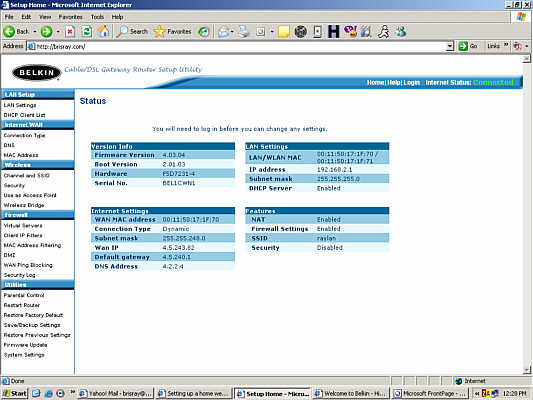Click the page scrollbar down arrow
Screen dimensions: 533x400
click(x=527, y=369)
